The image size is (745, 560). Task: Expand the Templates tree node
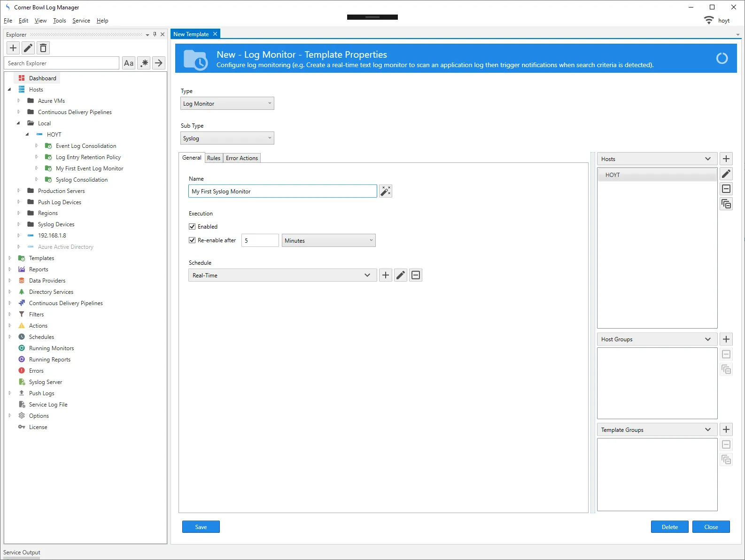tap(10, 258)
